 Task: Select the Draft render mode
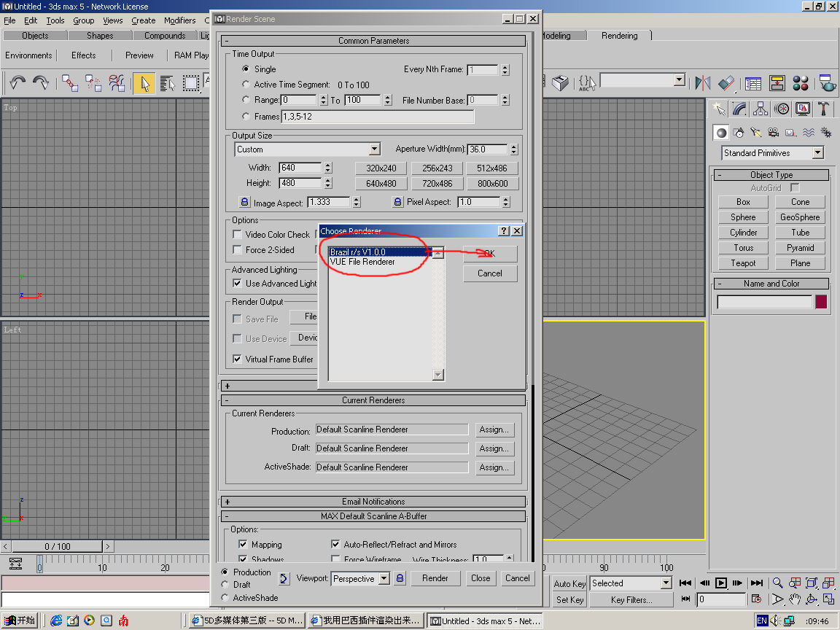[x=225, y=585]
